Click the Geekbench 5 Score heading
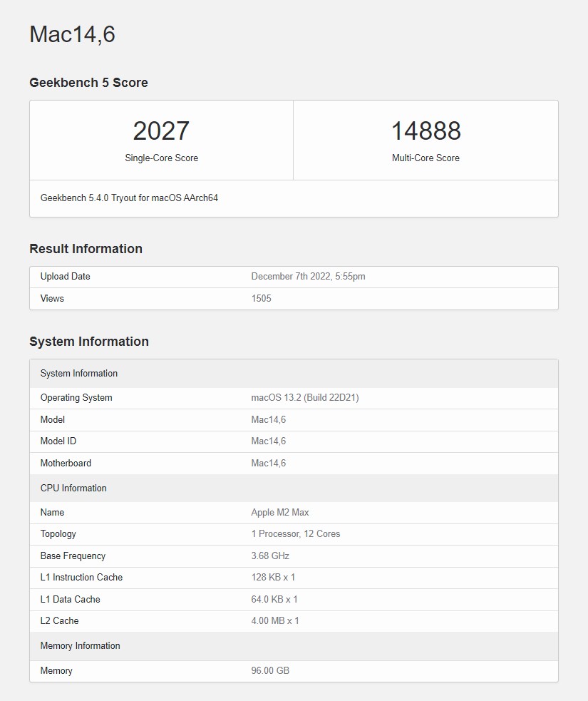The height and width of the screenshot is (701, 588). pyautogui.click(x=88, y=83)
